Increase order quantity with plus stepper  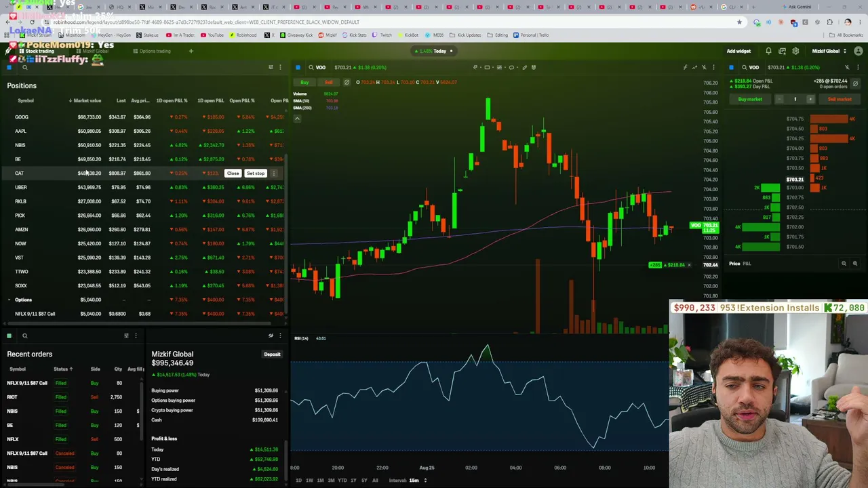click(x=810, y=99)
